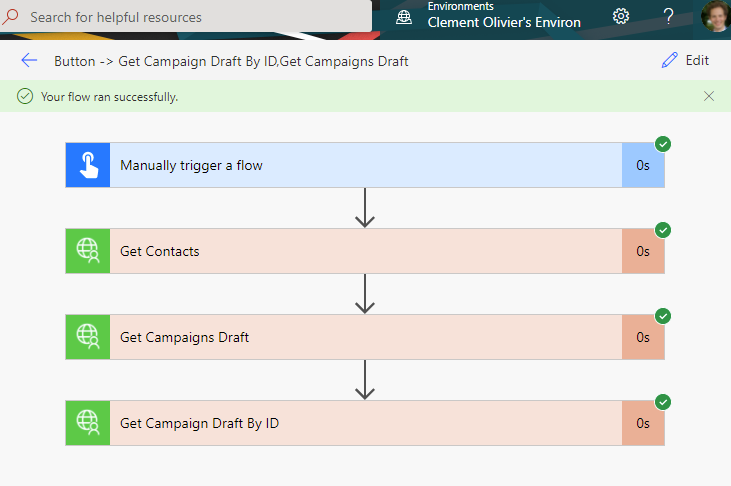
Task: Open the user profile avatar
Action: point(716,16)
